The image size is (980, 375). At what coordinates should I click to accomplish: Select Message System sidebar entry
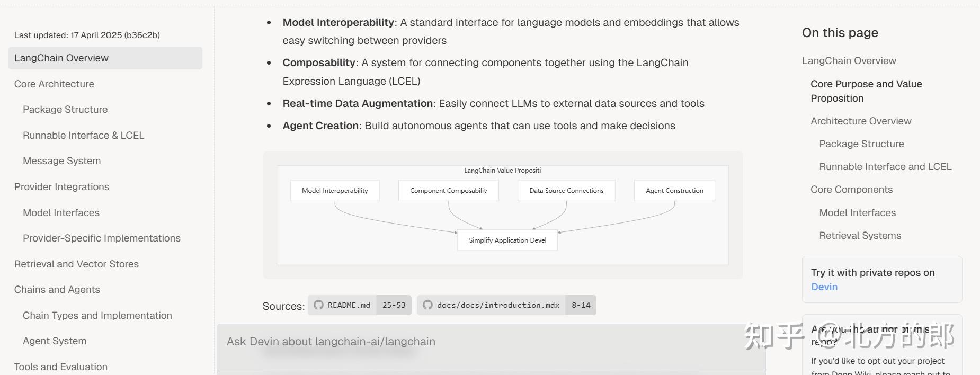(61, 161)
